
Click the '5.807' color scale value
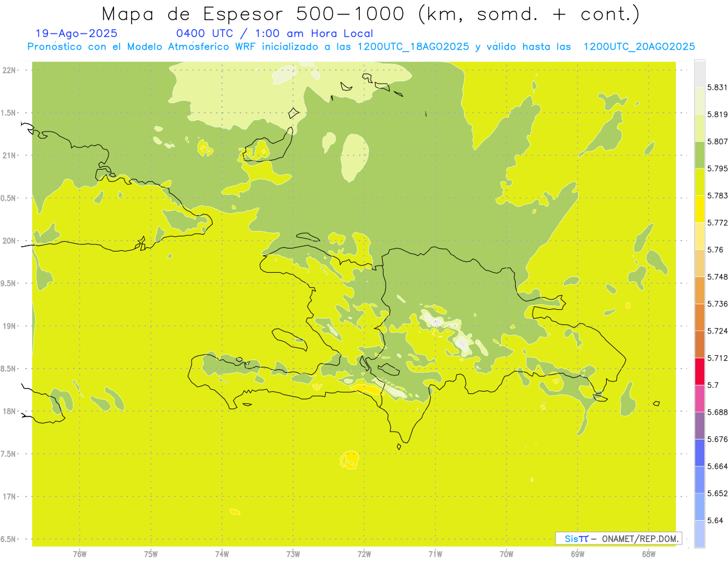[717, 141]
